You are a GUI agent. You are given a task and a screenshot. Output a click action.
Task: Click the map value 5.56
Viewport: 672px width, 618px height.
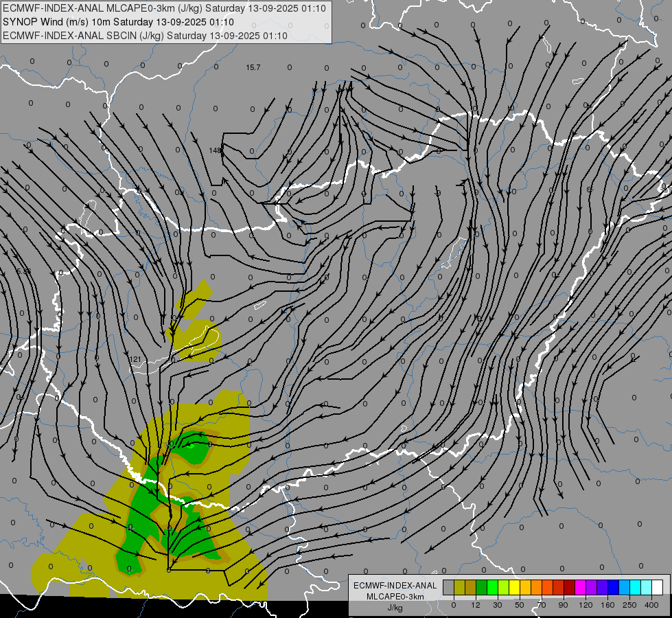[x=23, y=271]
